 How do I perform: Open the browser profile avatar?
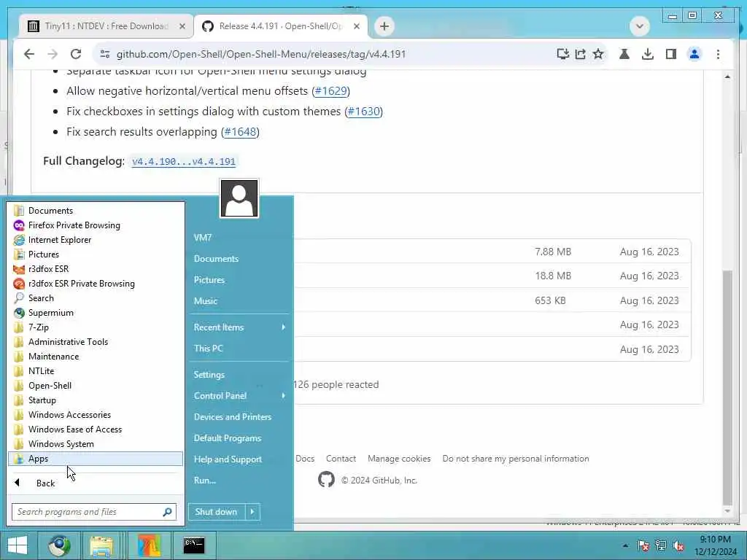[694, 54]
